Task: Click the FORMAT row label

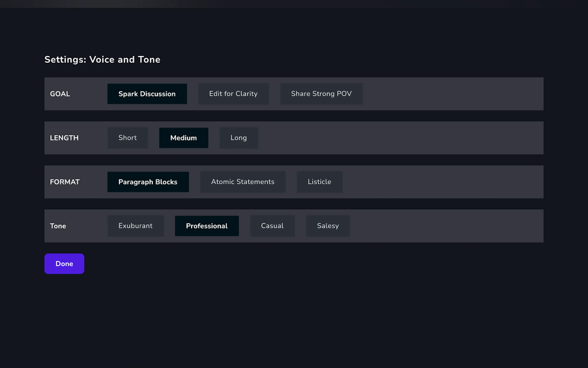Action: [x=65, y=182]
